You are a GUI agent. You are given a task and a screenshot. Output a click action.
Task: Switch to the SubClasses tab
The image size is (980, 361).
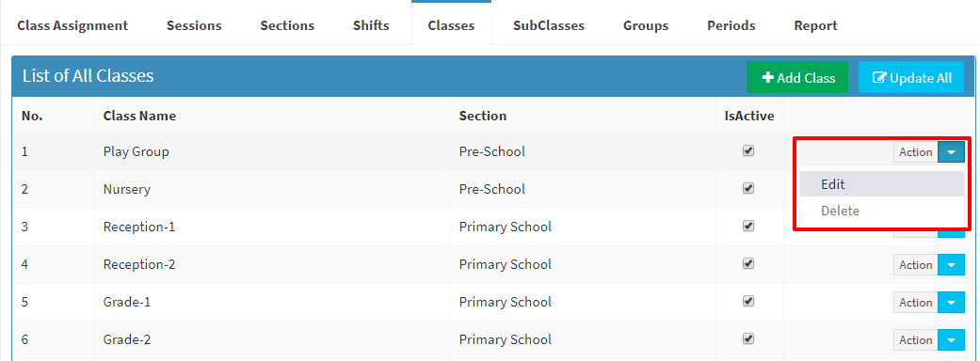pos(549,25)
